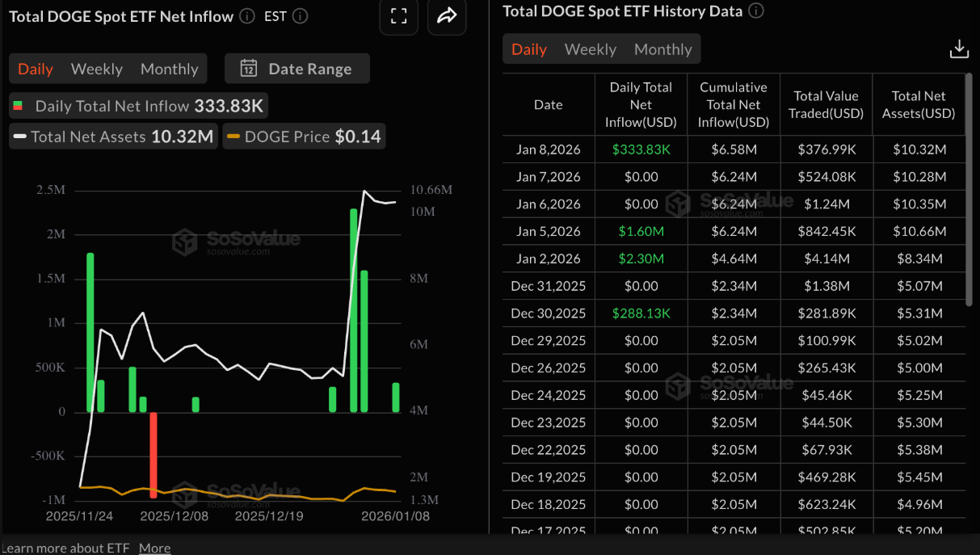Open info for Total DOGE Spot ETF History Data
The width and height of the screenshot is (980, 555).
(755, 11)
